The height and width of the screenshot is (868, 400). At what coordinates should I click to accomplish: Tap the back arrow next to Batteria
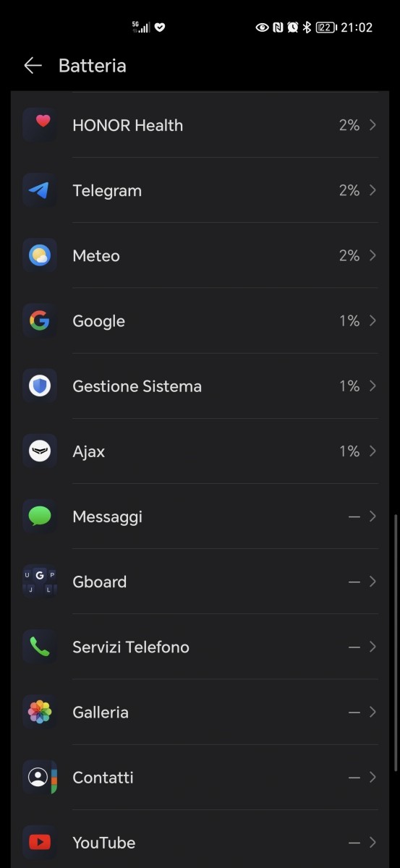pyautogui.click(x=33, y=66)
